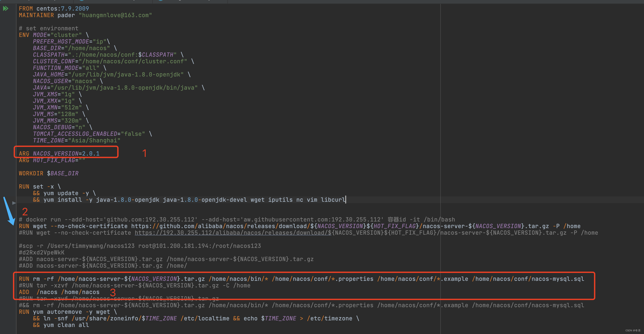
Task: Click the ENV MODE="cluster" line
Action: pyautogui.click(x=54, y=35)
